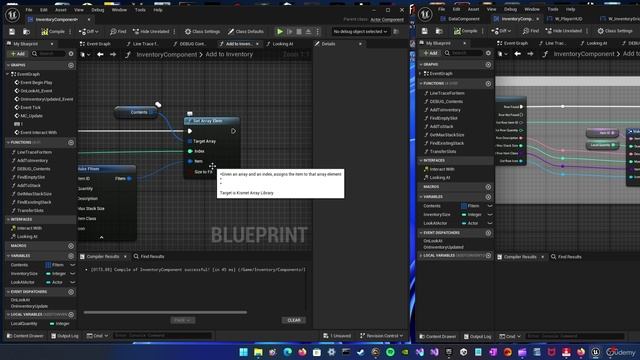Navigate forward in left graph editor

click(113, 54)
